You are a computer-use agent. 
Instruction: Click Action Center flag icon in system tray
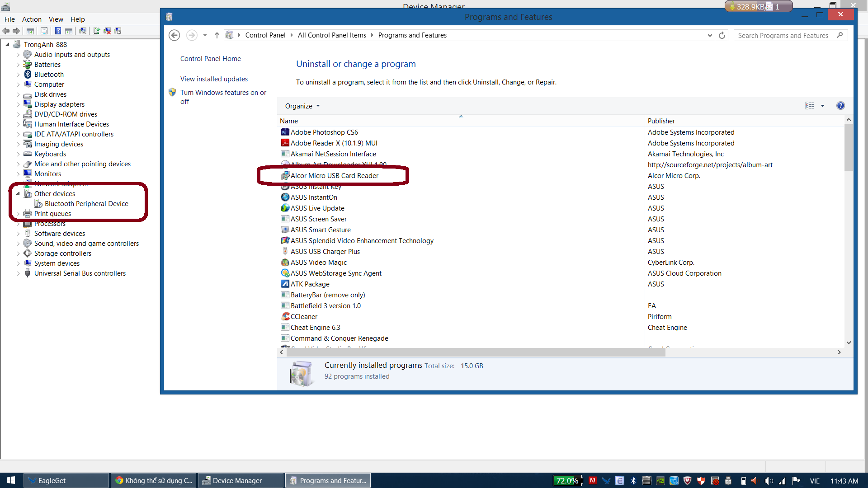[796, 481]
